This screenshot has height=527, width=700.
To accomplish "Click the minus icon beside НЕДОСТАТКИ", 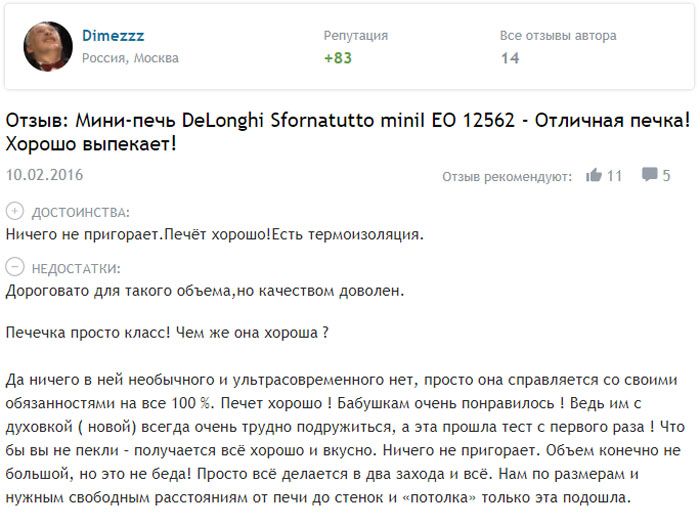I will pyautogui.click(x=15, y=268).
